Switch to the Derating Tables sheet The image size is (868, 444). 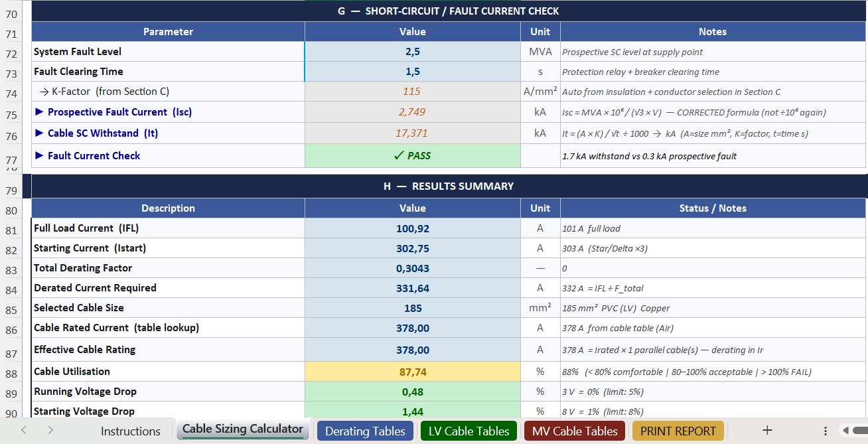(365, 431)
